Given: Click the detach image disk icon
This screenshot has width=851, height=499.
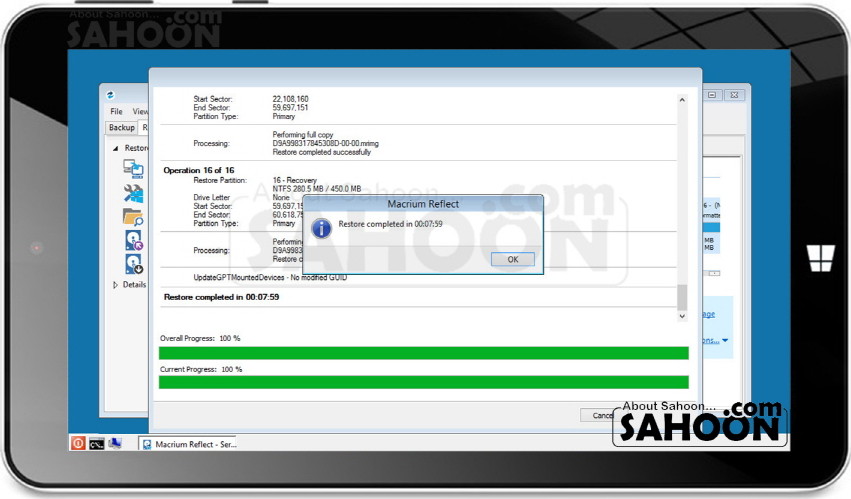Looking at the screenshot, I should click(x=134, y=264).
